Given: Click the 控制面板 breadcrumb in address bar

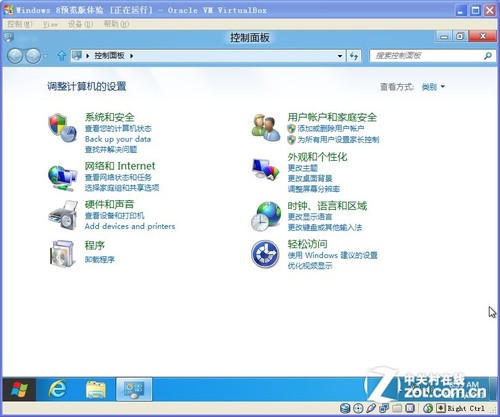Looking at the screenshot, I should click(x=109, y=56).
